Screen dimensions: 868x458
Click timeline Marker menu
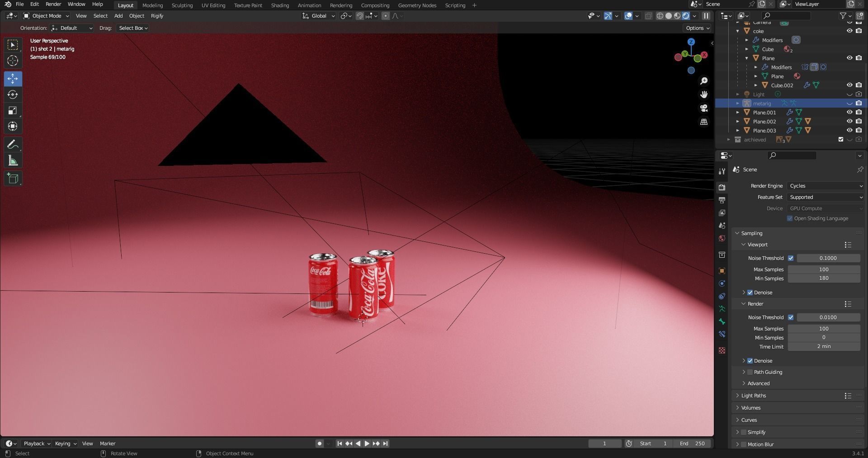pos(108,444)
